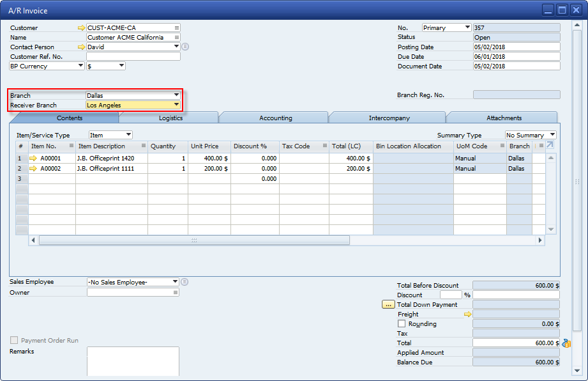Expand Receiver Branch dropdown showing Los Angeles

(x=176, y=105)
